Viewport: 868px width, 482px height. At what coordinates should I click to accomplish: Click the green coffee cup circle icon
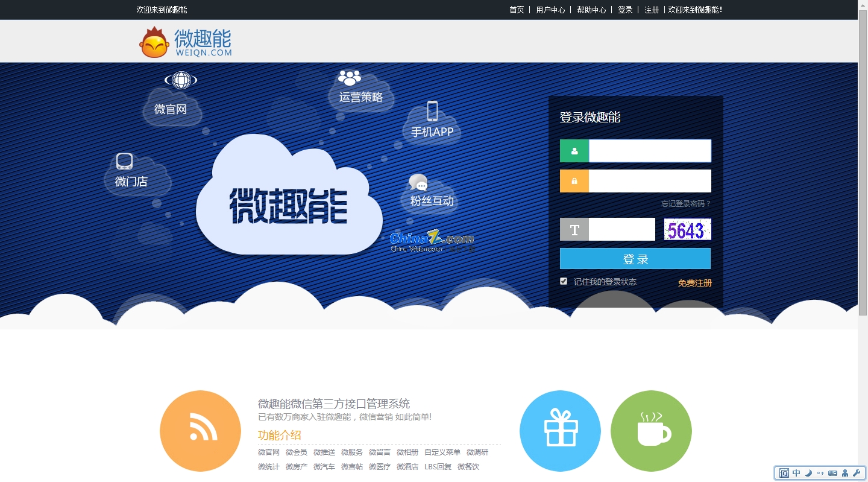pyautogui.click(x=651, y=431)
